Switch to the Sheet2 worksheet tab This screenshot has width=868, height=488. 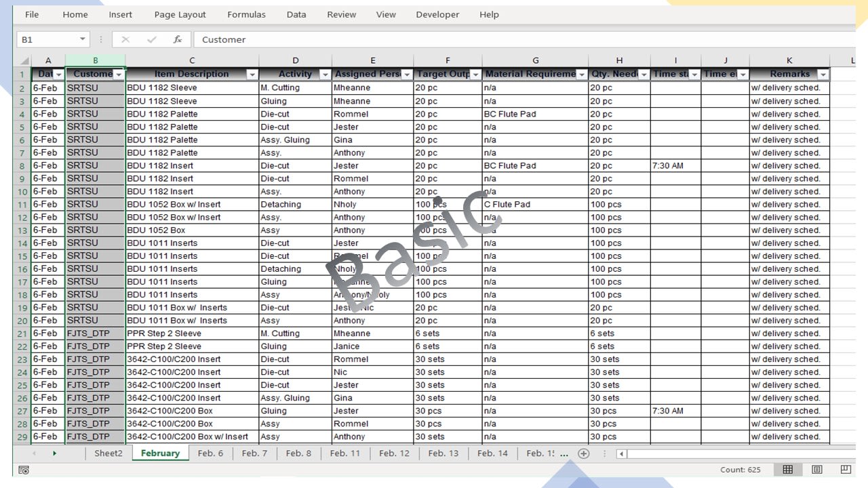pyautogui.click(x=108, y=453)
